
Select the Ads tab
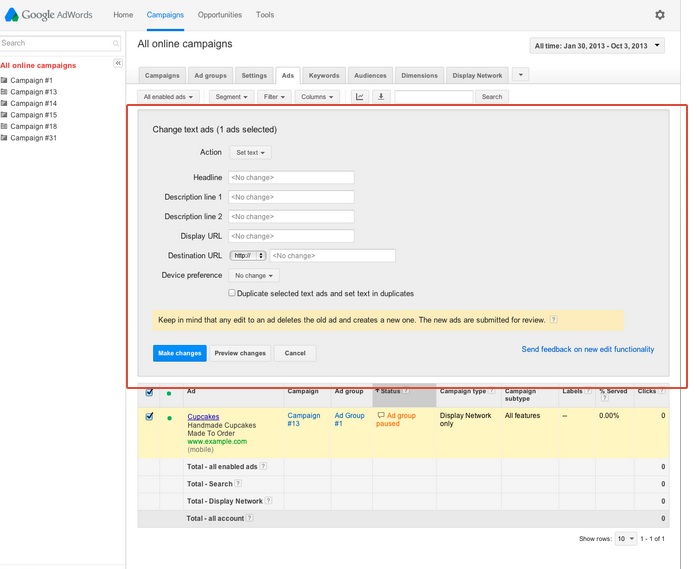288,76
